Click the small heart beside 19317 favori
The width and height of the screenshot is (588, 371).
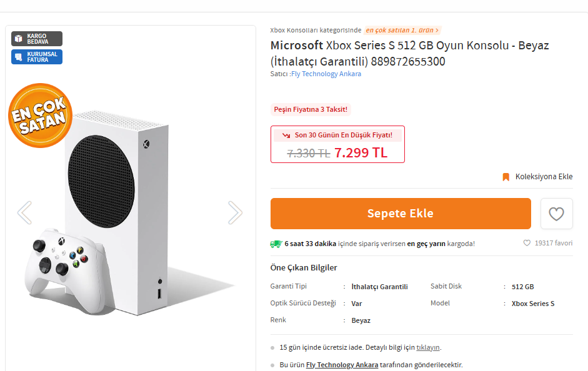point(527,243)
